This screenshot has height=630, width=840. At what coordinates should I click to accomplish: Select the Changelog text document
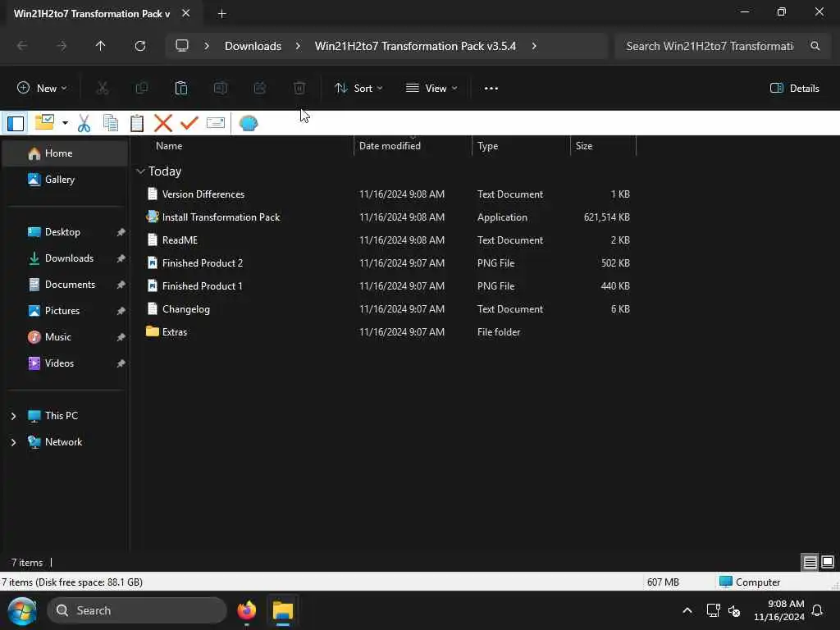pos(185,309)
